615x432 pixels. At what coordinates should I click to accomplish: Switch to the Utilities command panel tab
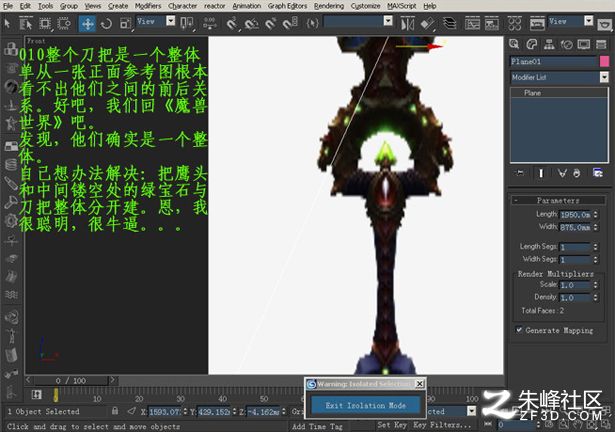point(601,44)
